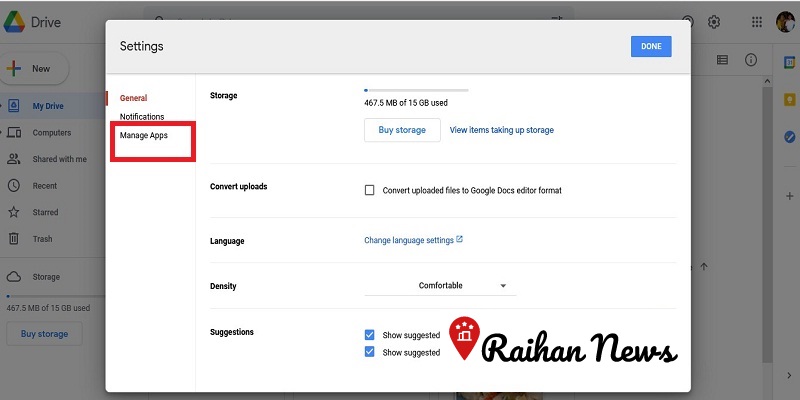The width and height of the screenshot is (800, 400).
Task: Click the scroll up arrow
Action: coord(767,82)
